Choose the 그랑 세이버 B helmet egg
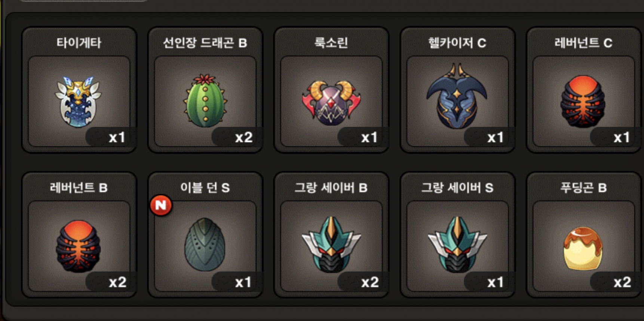The image size is (644, 321). point(331,244)
